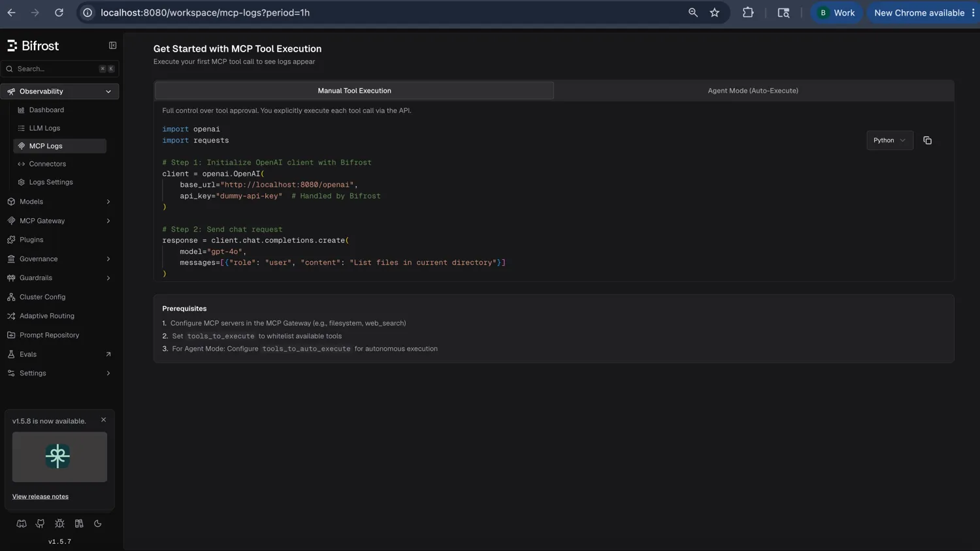Copy the code snippet
The height and width of the screenshot is (551, 980).
(927, 140)
